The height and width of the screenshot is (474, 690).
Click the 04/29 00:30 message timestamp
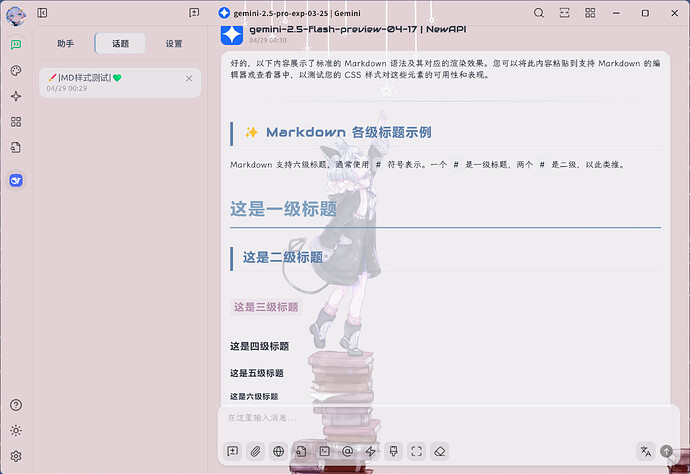tap(268, 40)
